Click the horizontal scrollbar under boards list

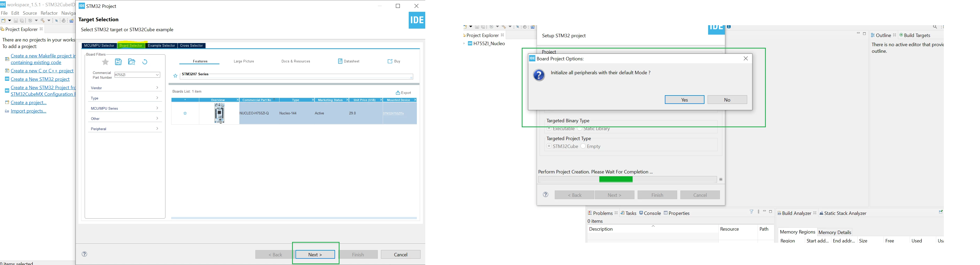(x=294, y=218)
